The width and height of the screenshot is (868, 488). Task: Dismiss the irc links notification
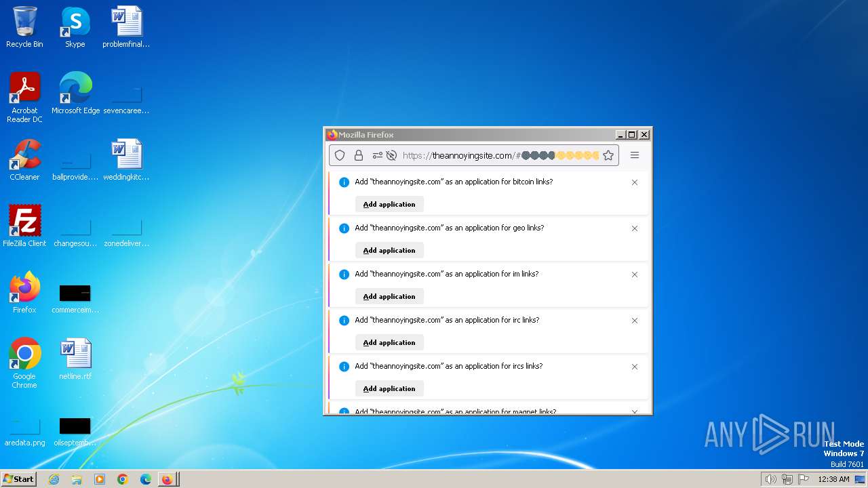click(635, 321)
